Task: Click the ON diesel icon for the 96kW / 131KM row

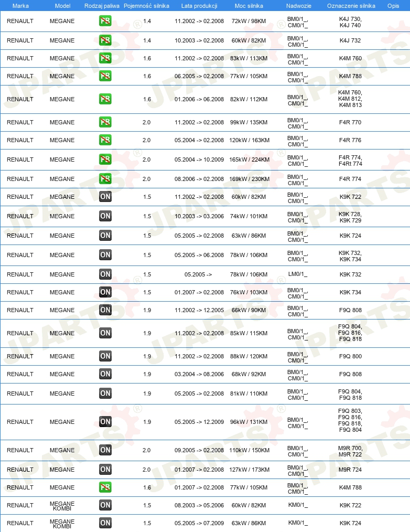Action: click(x=105, y=422)
